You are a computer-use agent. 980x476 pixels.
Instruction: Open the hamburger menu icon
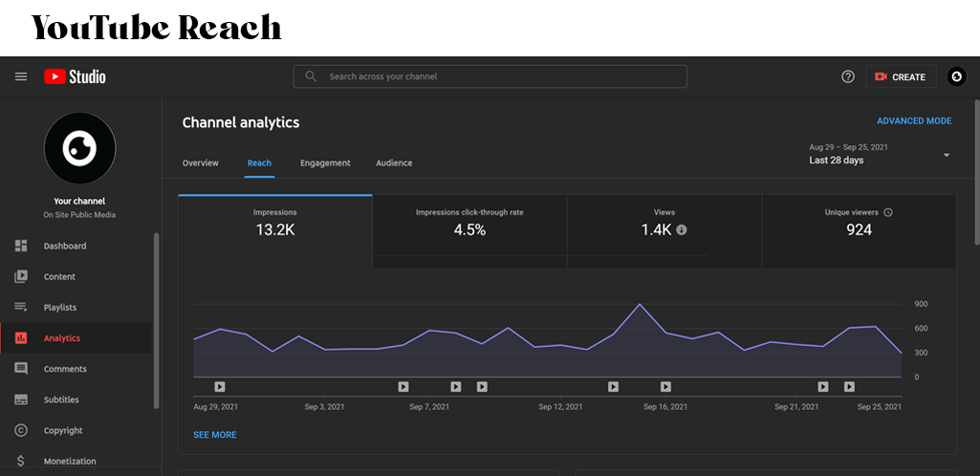pyautogui.click(x=21, y=76)
